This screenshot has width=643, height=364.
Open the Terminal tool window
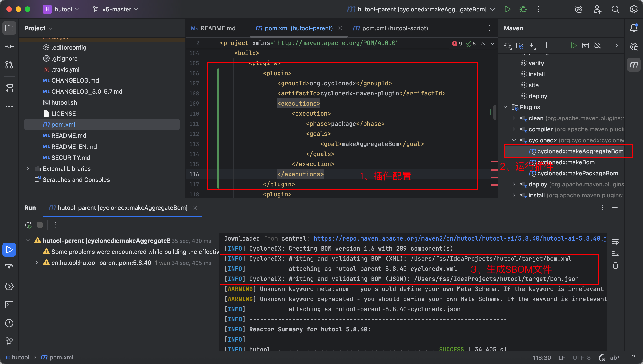pos(9,305)
